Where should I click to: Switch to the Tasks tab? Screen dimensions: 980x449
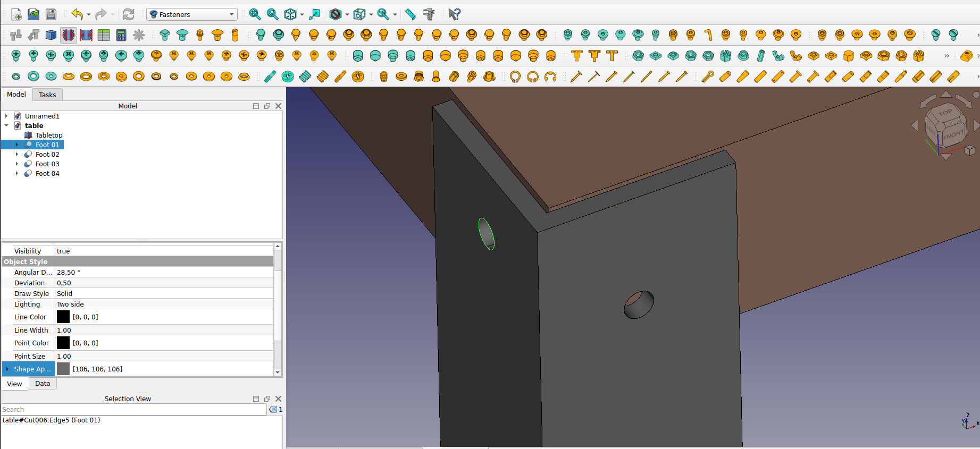tap(47, 95)
